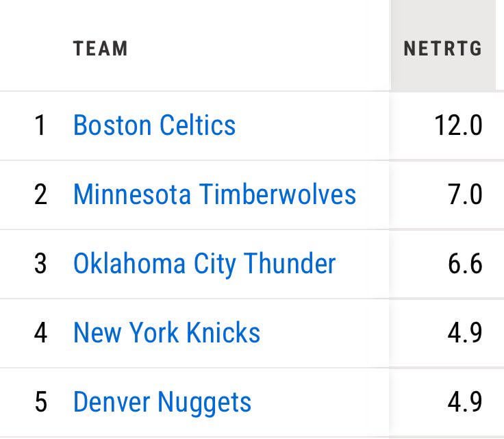Open the Minnesota Timberwolves team page
The height and width of the screenshot is (439, 504).
(x=214, y=195)
